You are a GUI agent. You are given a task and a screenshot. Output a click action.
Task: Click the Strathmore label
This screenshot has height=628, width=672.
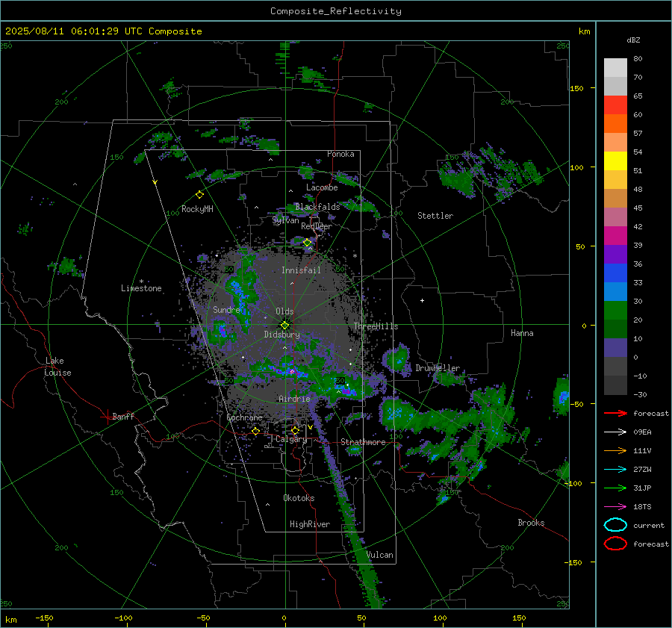[x=363, y=442]
